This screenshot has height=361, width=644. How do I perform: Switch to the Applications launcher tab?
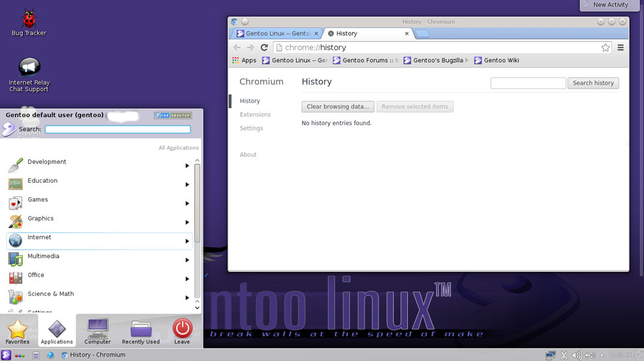pos(57,332)
